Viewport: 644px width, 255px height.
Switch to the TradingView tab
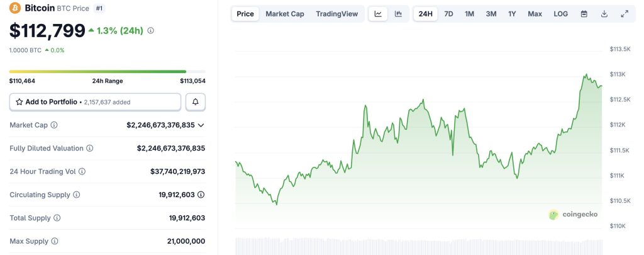[336, 14]
